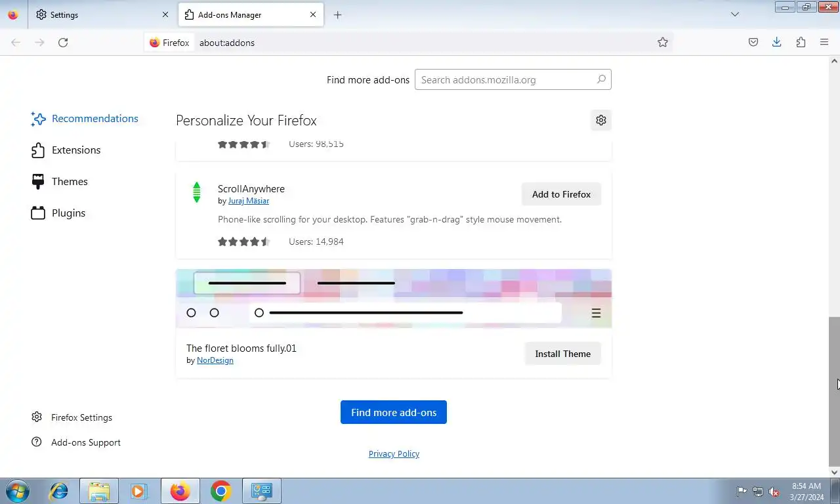Close the Settings tab
The image size is (840, 504).
tap(165, 14)
